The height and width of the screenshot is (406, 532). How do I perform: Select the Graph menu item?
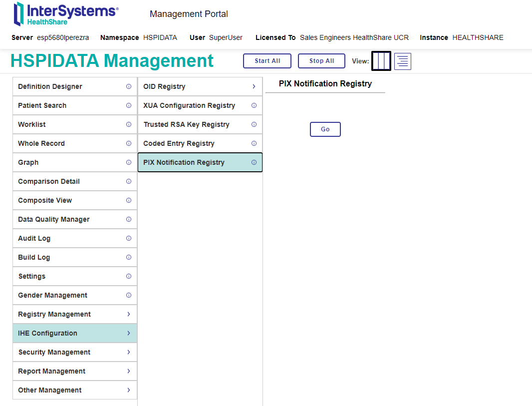click(75, 163)
